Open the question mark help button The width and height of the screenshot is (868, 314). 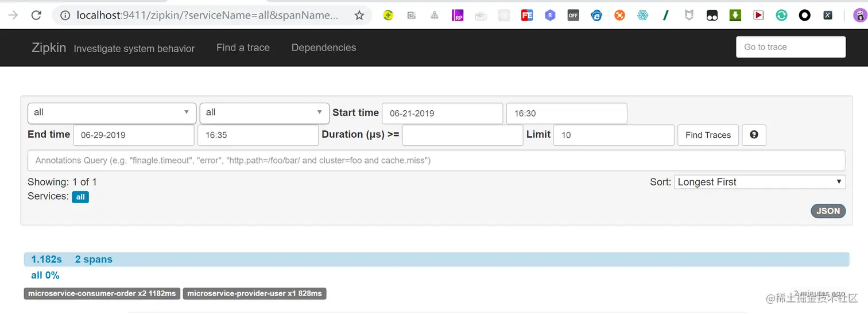754,135
